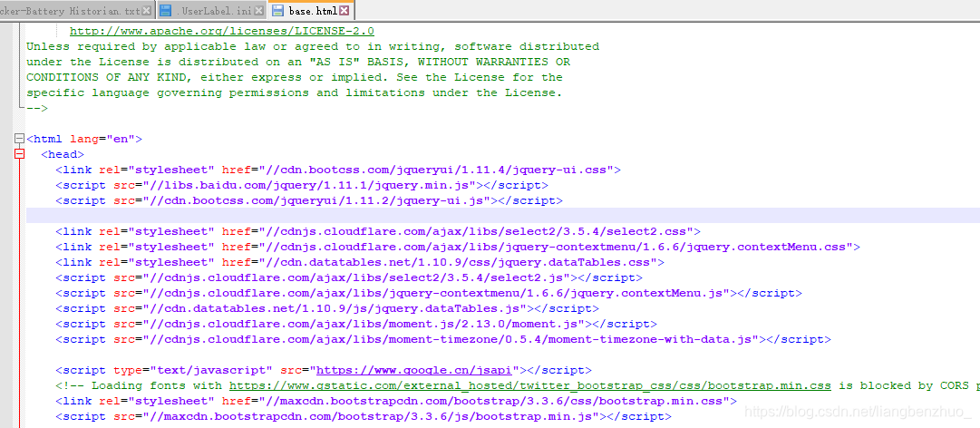Collapse the head element fold marker
980x428 pixels.
point(19,154)
